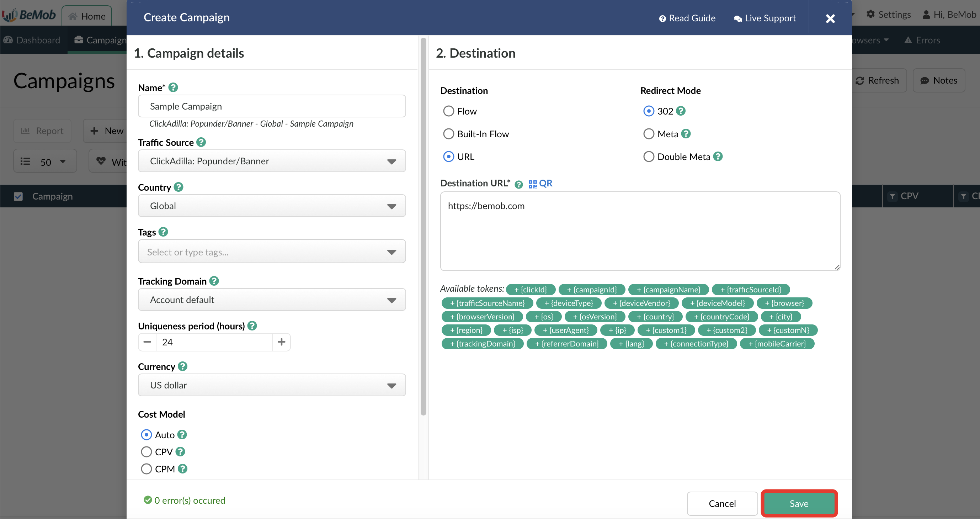Open the Traffic Source help icon

(x=201, y=142)
